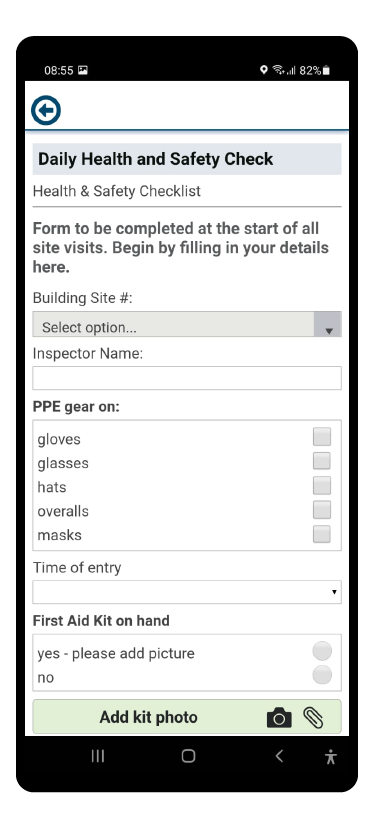
Task: Attach a file using paperclip icon
Action: 313,717
